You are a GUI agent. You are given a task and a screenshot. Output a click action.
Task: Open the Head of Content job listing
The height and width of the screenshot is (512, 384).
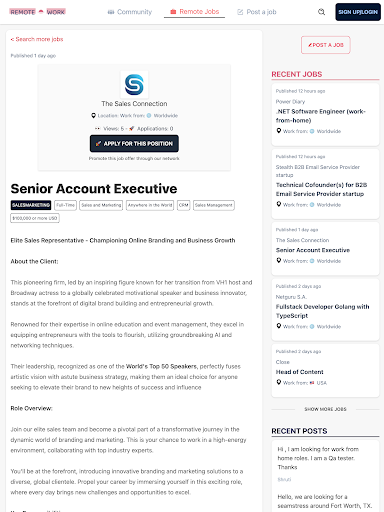click(x=299, y=372)
